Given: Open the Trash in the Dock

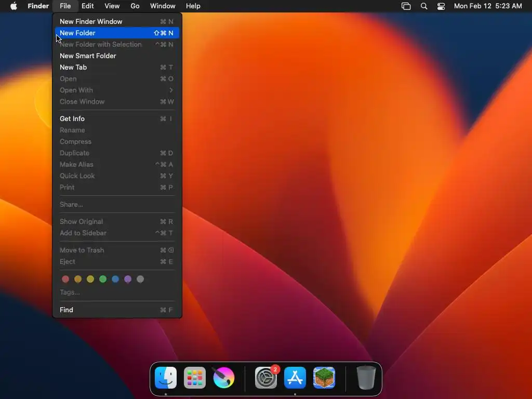Looking at the screenshot, I should click(x=366, y=378).
